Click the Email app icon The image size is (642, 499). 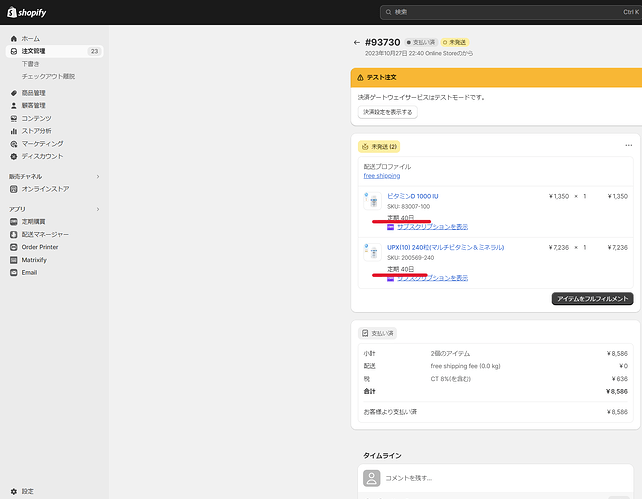[x=14, y=272]
